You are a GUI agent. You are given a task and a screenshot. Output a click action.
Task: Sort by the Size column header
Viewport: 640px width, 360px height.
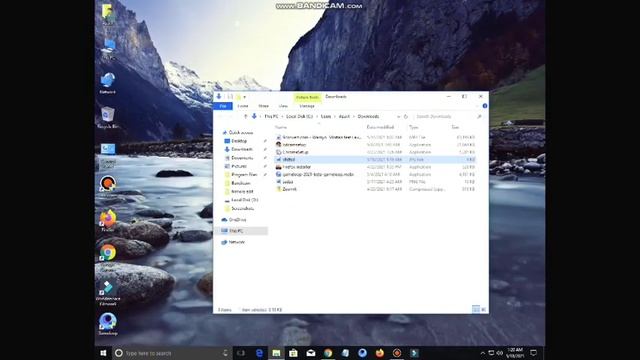coord(456,127)
